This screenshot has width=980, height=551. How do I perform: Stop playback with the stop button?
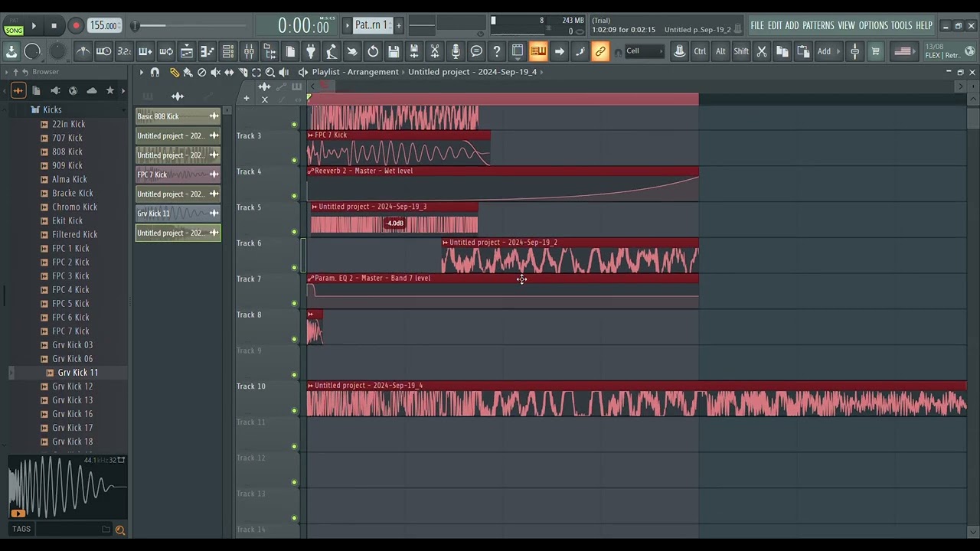54,25
